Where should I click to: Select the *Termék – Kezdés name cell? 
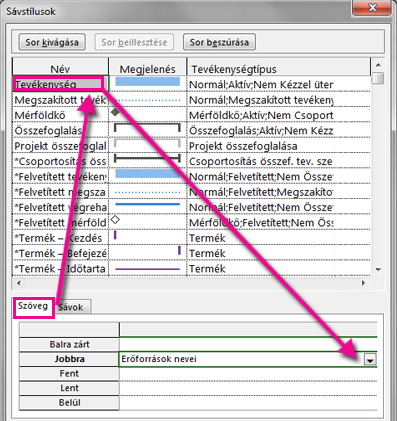point(60,238)
